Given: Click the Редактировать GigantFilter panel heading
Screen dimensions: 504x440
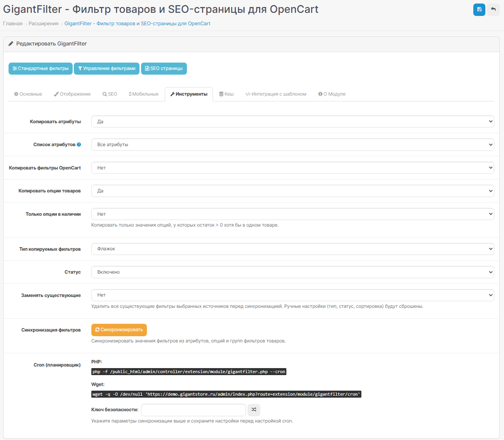Looking at the screenshot, I should [x=51, y=44].
